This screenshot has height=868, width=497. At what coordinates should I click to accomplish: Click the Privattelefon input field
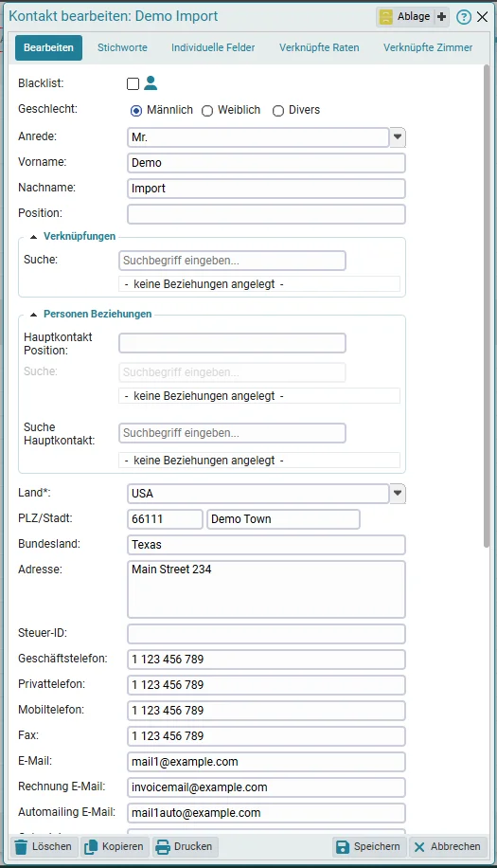coord(266,685)
